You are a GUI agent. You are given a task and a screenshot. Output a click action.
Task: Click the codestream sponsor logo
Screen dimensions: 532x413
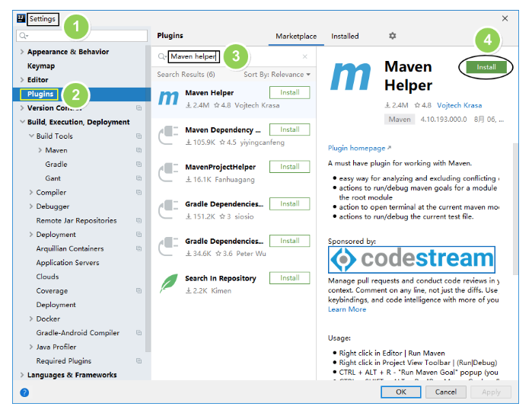coord(411,260)
